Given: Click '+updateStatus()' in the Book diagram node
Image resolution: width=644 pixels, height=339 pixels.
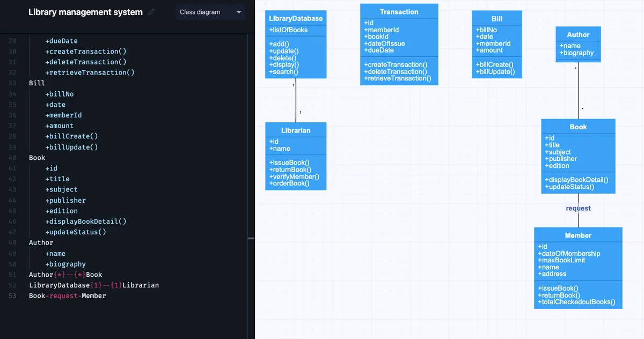Looking at the screenshot, I should 569,187.
